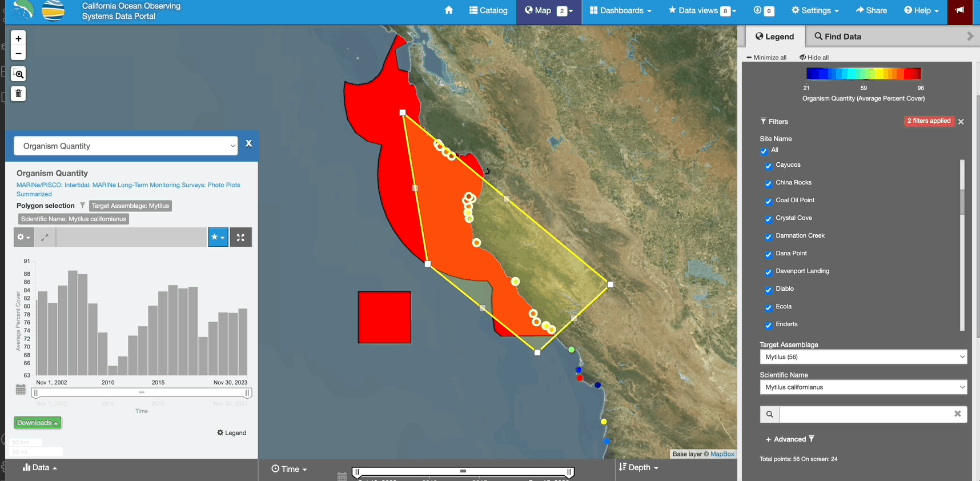Open the Settings menu

coord(815,10)
